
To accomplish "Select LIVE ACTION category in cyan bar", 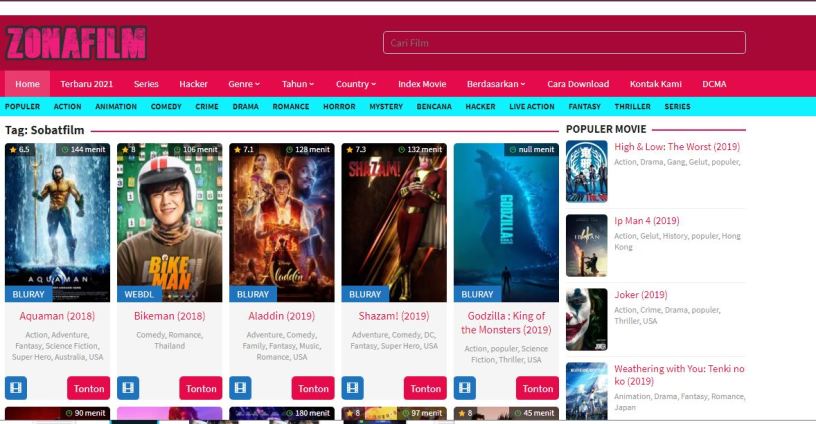I will [x=532, y=106].
